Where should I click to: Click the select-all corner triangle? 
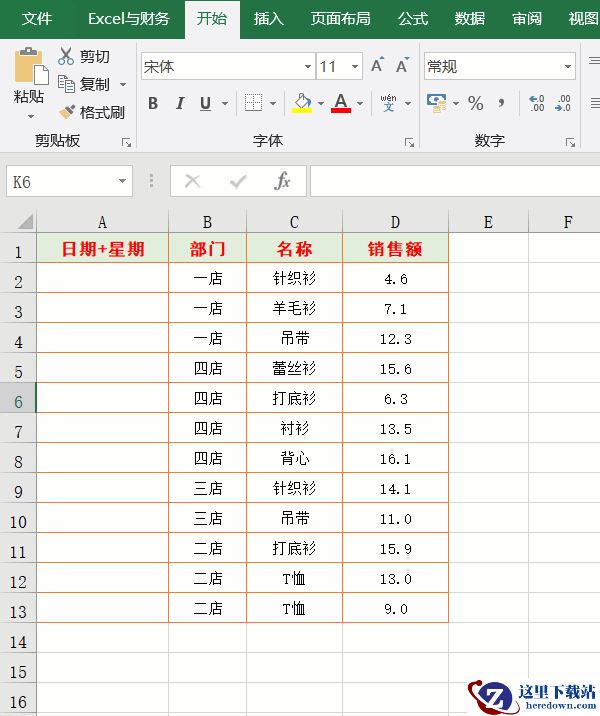point(26,221)
